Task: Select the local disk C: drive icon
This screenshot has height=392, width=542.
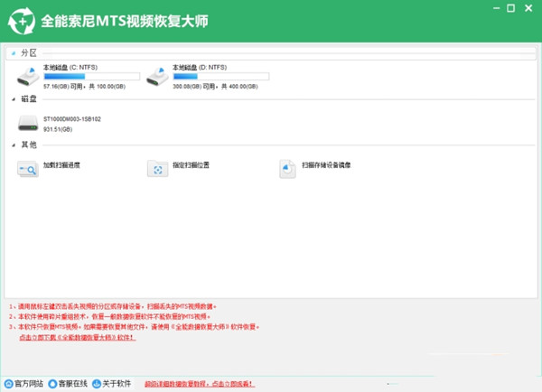Action: point(28,77)
